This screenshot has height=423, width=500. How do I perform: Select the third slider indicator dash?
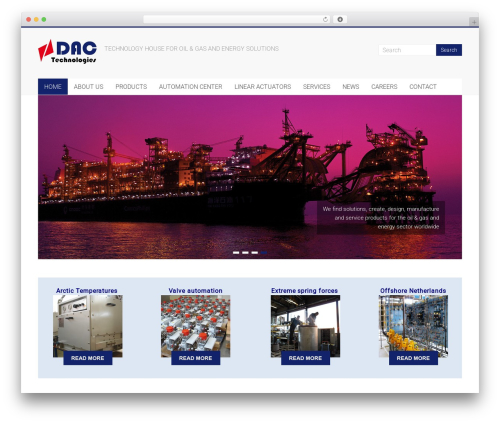coord(255,253)
